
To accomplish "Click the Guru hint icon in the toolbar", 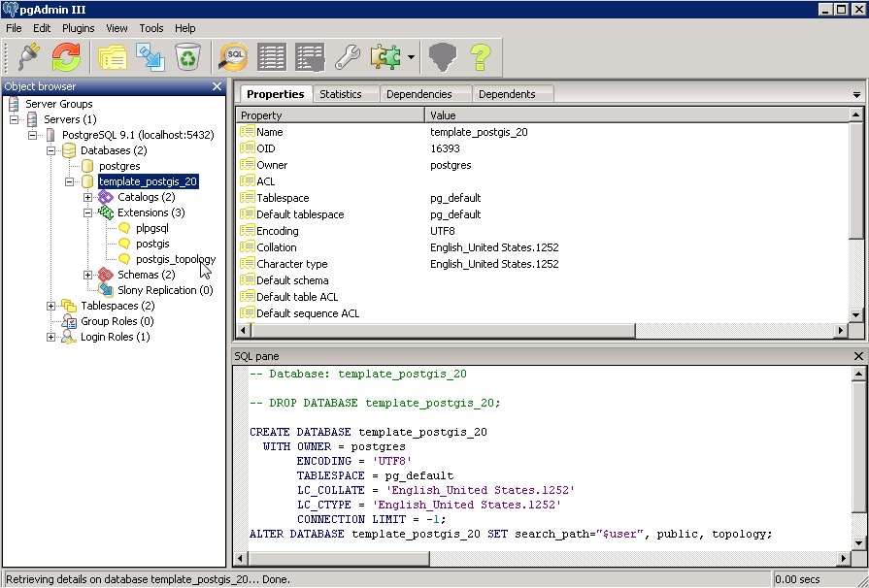I will pos(443,56).
